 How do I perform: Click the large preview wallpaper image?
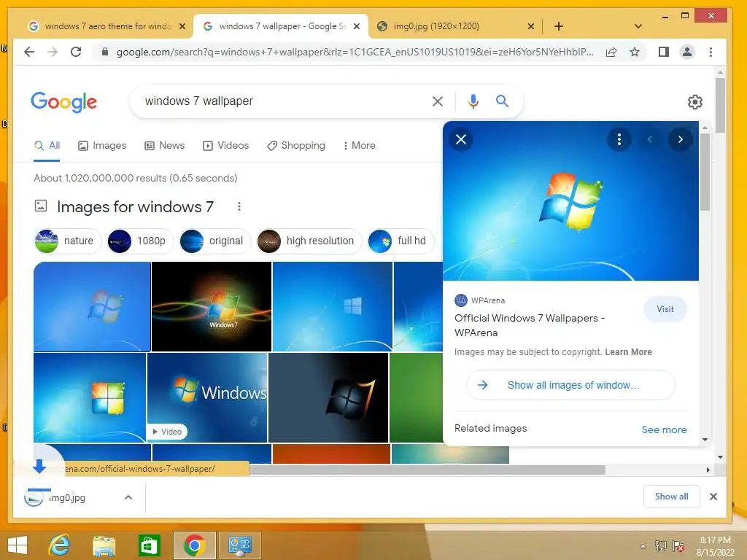(570, 201)
